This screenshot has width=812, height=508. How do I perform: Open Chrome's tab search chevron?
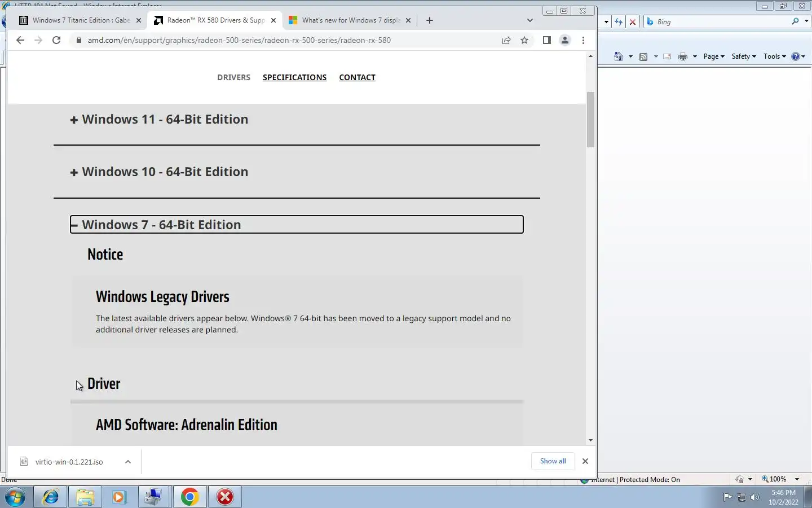pyautogui.click(x=529, y=20)
